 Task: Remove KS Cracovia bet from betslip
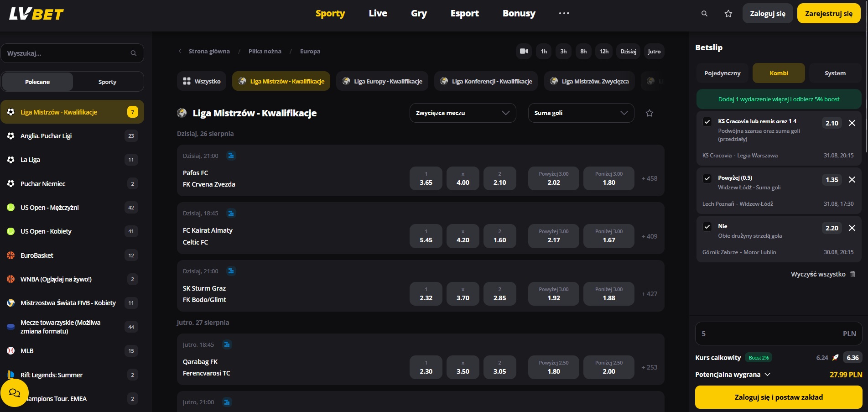point(852,123)
